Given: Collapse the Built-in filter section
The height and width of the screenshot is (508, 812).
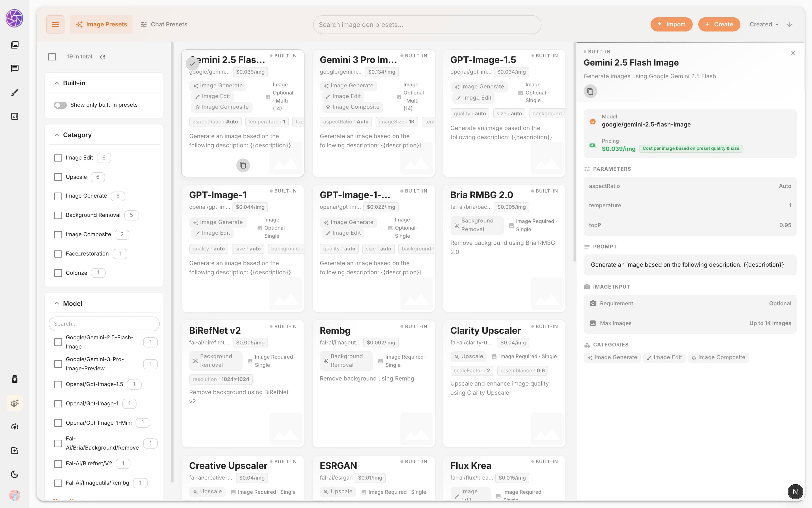Looking at the screenshot, I should pyautogui.click(x=57, y=83).
